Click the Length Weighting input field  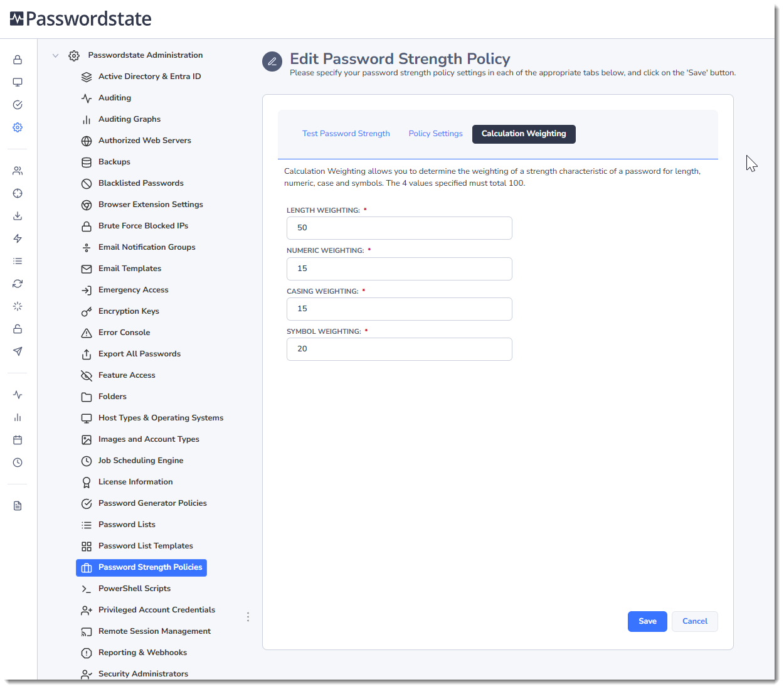(400, 228)
